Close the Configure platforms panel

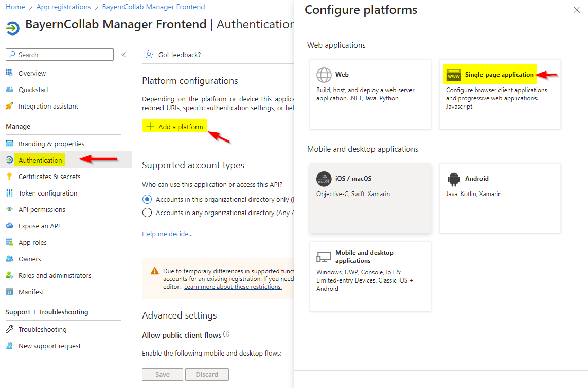(576, 10)
